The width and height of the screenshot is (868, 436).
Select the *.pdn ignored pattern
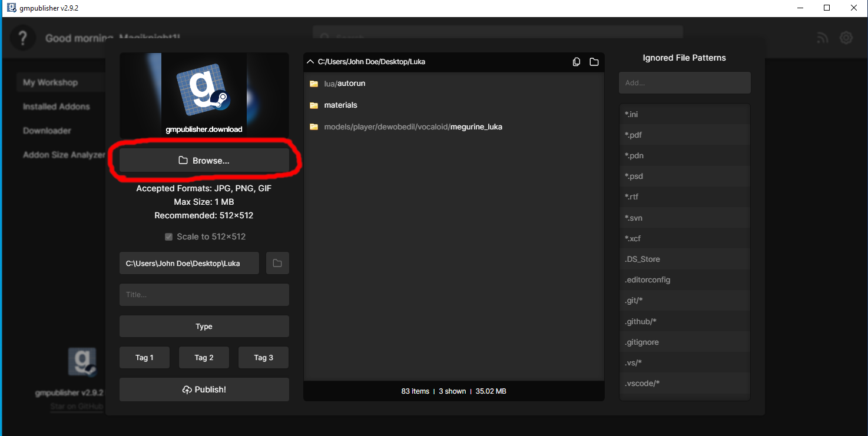(685, 155)
